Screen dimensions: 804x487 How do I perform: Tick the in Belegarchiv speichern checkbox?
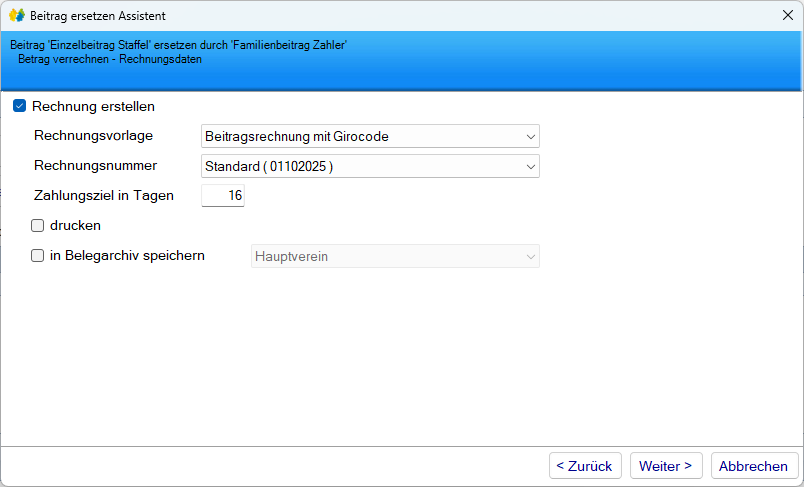coord(38,256)
